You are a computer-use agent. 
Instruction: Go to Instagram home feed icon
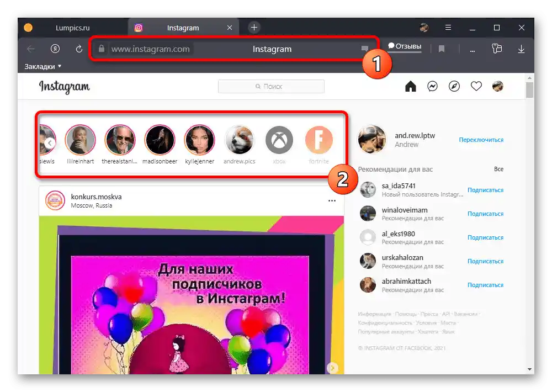[411, 86]
